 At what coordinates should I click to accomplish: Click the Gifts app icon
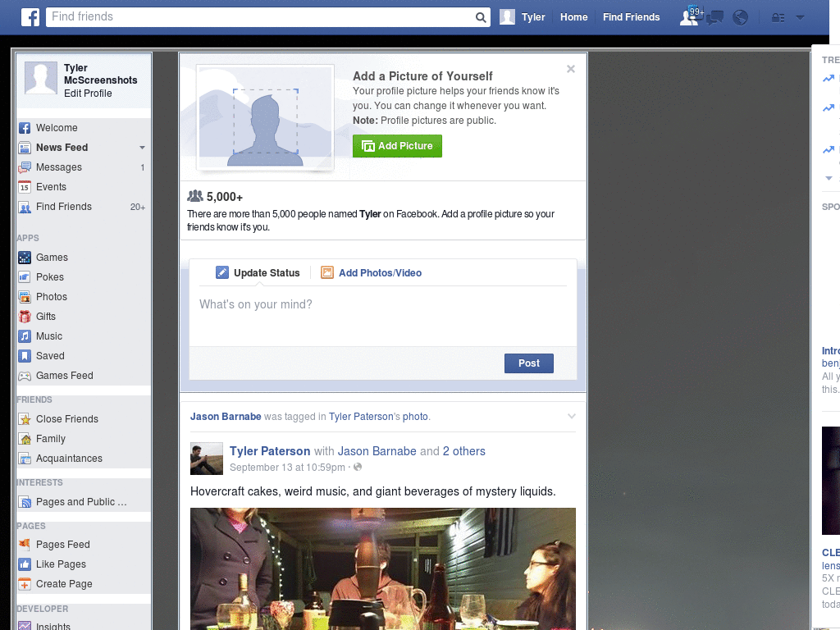(25, 317)
